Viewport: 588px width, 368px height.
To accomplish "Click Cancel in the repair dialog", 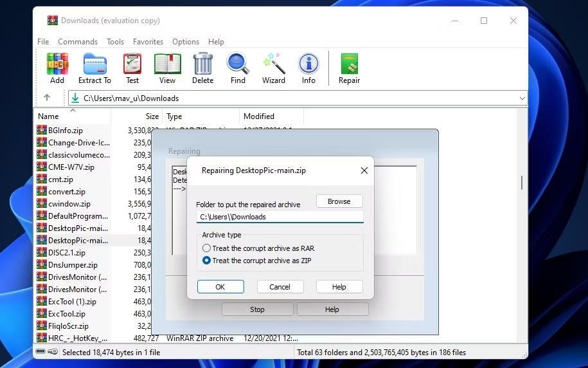I will [x=280, y=287].
